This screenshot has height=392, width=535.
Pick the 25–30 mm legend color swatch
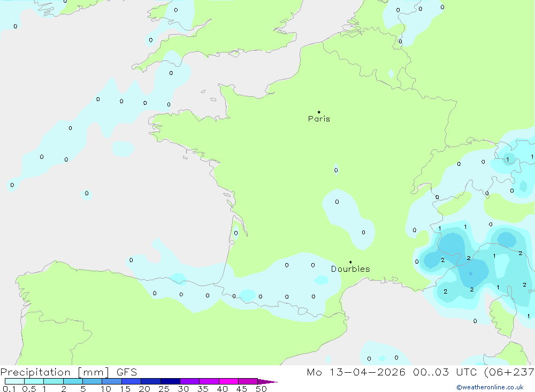tap(170, 381)
